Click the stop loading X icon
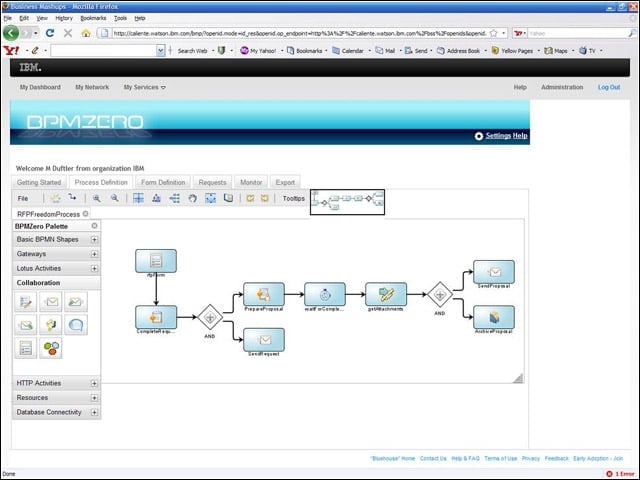 tap(68, 33)
